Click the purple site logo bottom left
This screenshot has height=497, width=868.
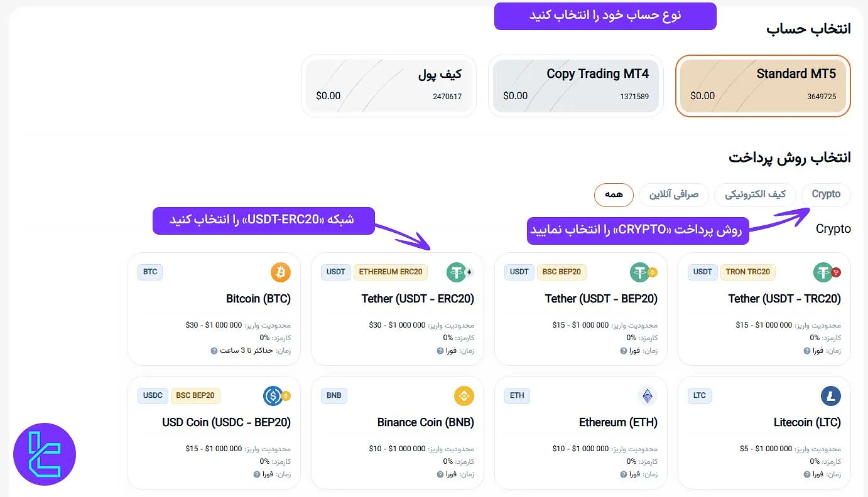point(44,454)
